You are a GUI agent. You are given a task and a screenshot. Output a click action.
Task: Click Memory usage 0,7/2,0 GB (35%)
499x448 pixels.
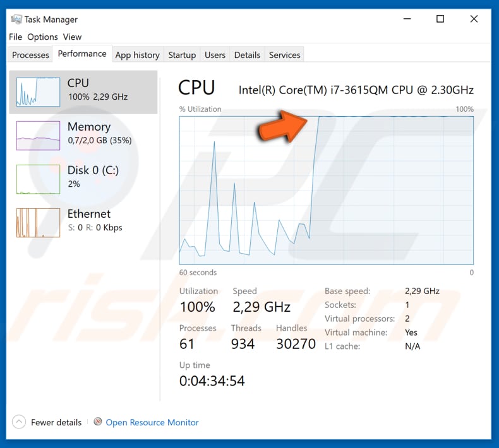tap(100, 140)
